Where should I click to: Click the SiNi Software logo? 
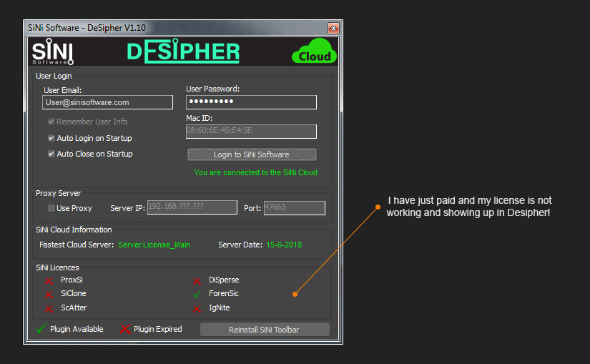point(53,51)
